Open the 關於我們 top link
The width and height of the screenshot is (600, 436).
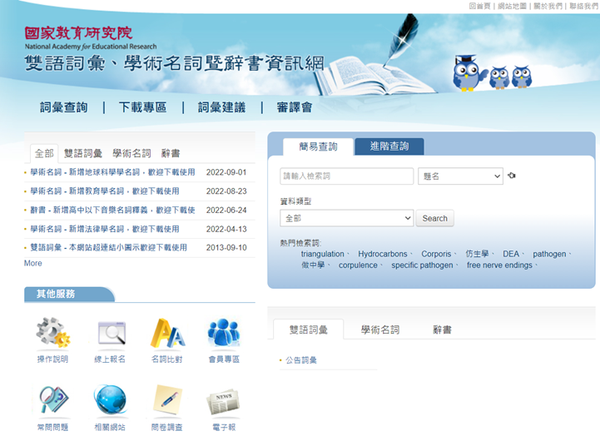(x=548, y=6)
